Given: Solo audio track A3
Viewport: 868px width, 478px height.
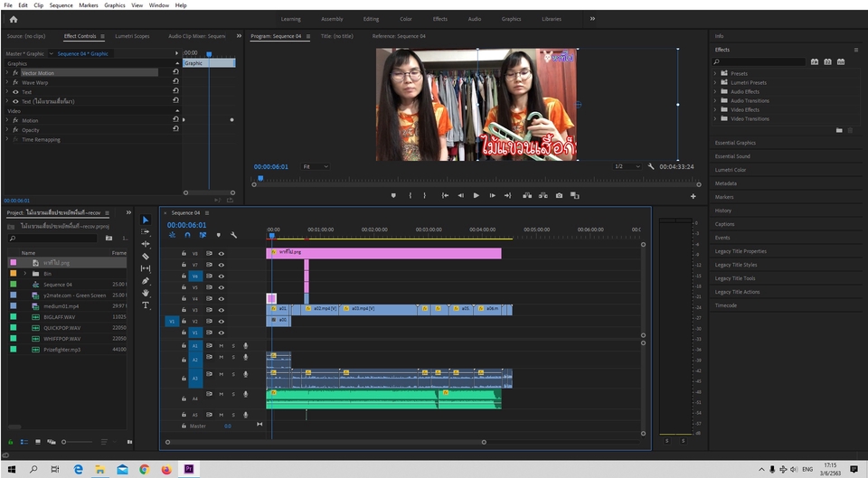Looking at the screenshot, I should [233, 375].
